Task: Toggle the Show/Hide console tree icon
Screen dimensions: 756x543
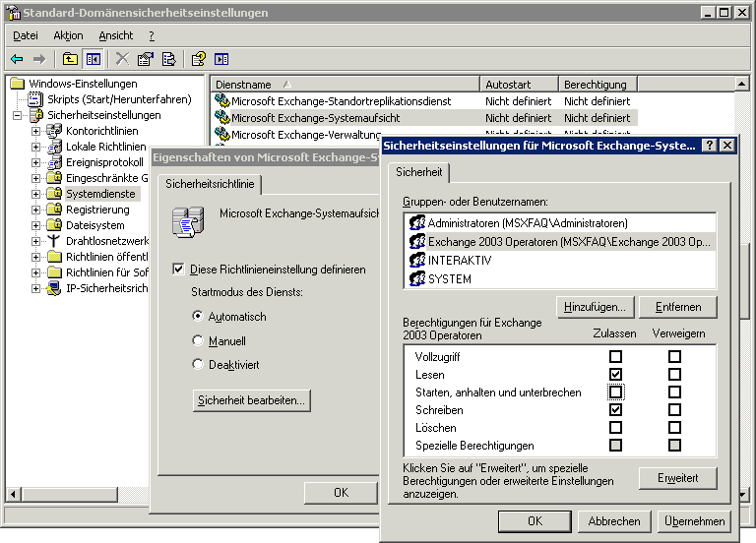Action: tap(94, 59)
